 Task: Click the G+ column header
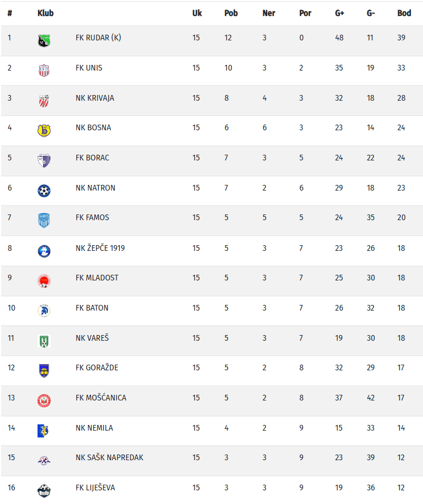tap(339, 13)
